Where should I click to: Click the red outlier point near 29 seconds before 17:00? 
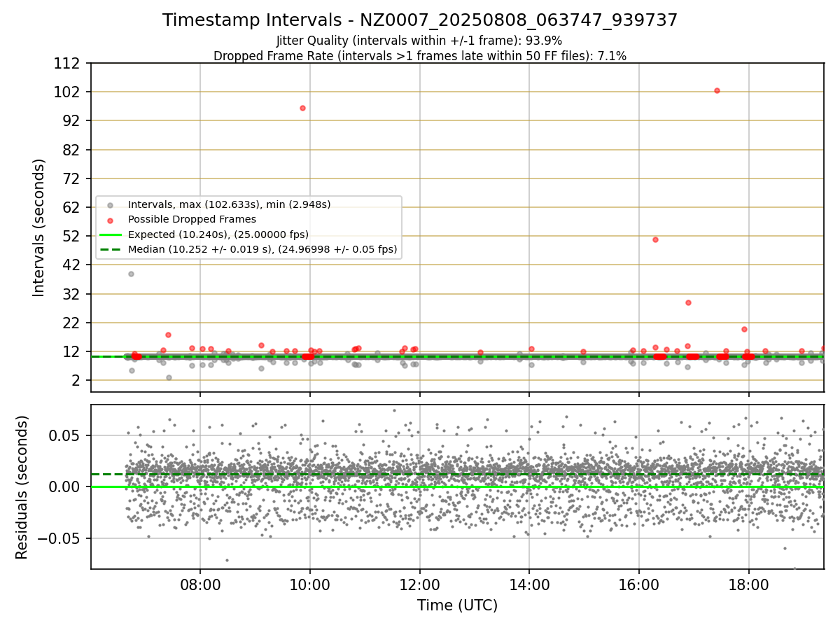(x=688, y=302)
